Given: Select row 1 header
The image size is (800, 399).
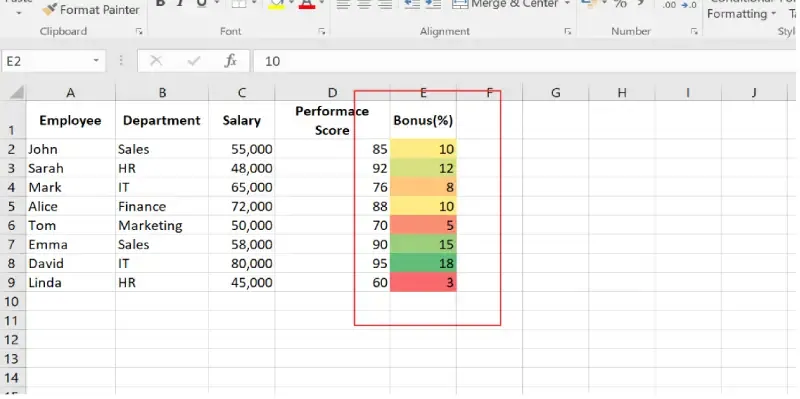Looking at the screenshot, I should (13, 120).
